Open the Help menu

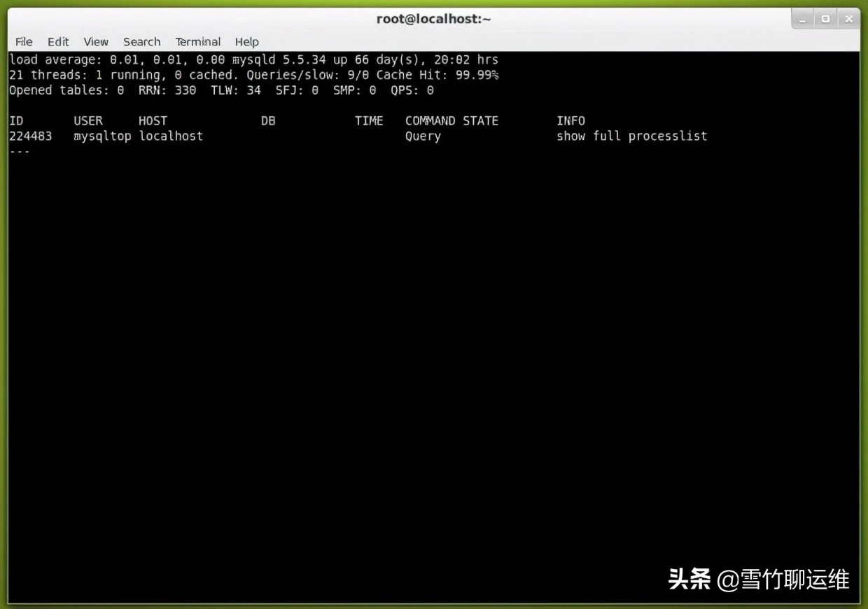click(246, 41)
